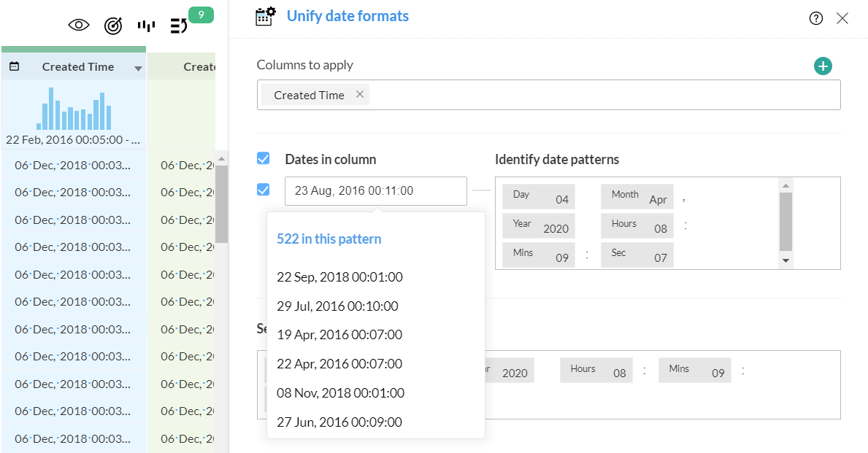Open the ruleset icon with 9 badge
Viewport: 868px width, 453px height.
coord(179,26)
